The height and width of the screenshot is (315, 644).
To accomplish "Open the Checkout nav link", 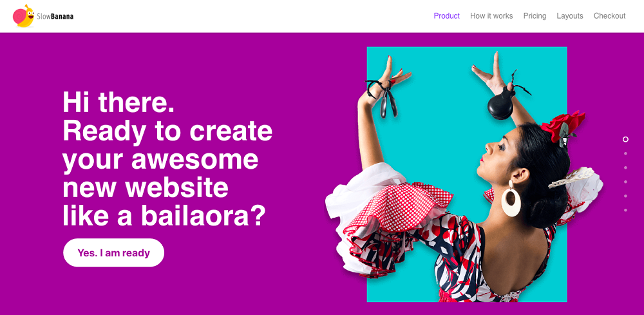I will [x=609, y=16].
